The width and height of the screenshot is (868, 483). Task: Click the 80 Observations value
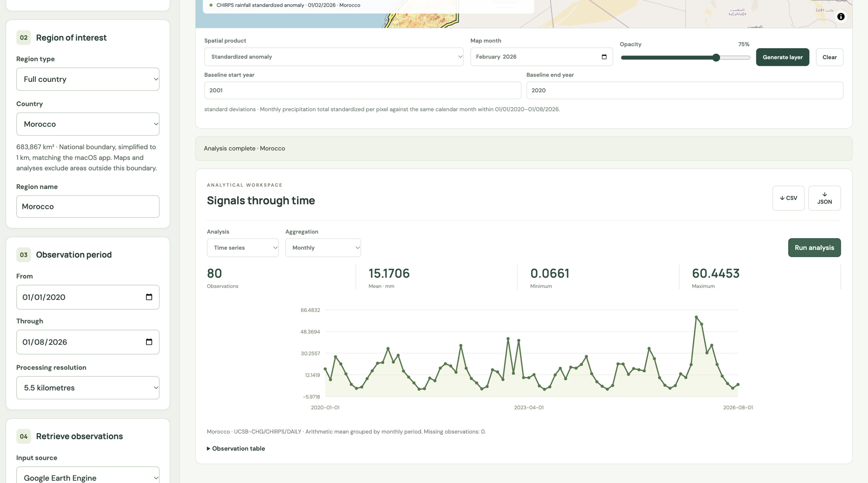(x=215, y=273)
